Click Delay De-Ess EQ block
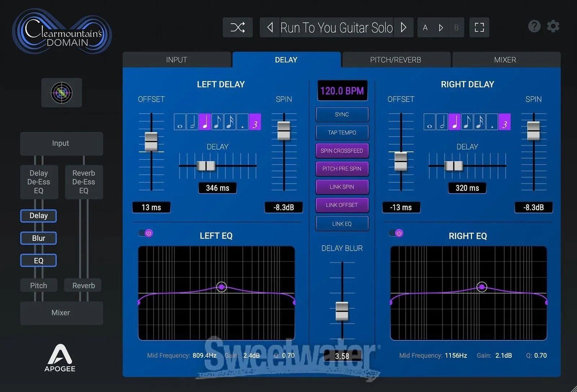577x392 pixels. tap(39, 182)
